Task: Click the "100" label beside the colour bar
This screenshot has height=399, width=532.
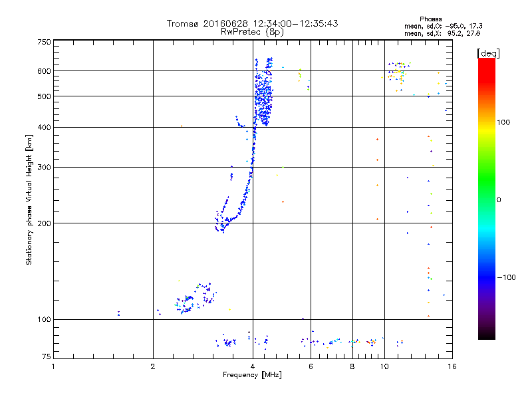Action: (503, 122)
